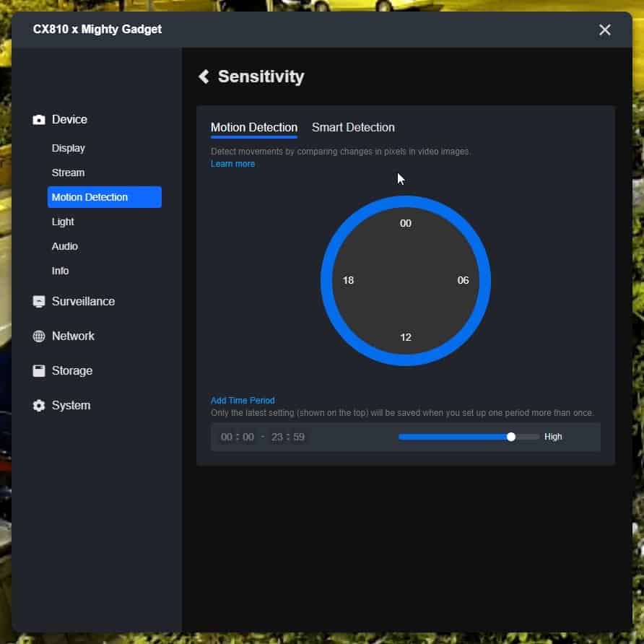The width and height of the screenshot is (644, 644).
Task: Open the Display settings page
Action: pos(69,148)
